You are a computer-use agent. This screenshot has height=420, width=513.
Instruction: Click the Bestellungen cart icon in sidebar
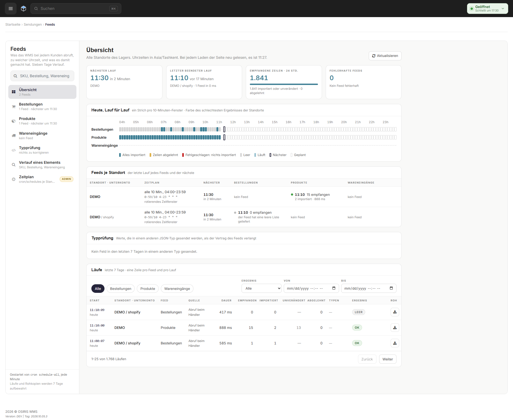14,107
